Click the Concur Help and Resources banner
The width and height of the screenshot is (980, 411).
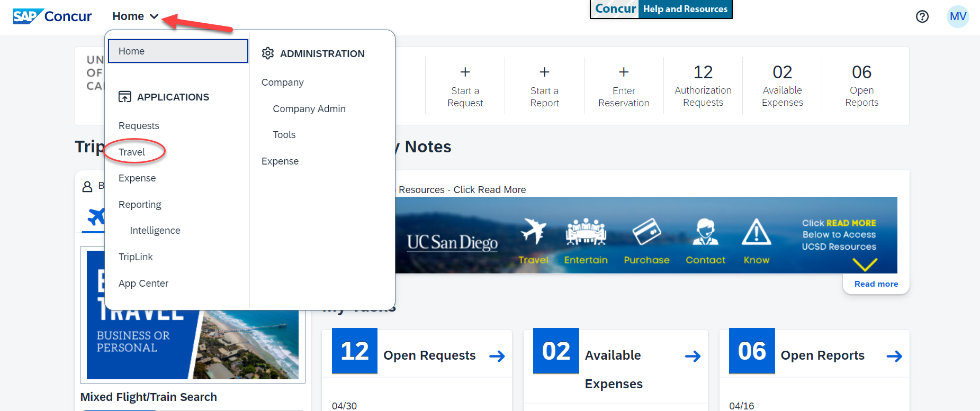(x=661, y=9)
